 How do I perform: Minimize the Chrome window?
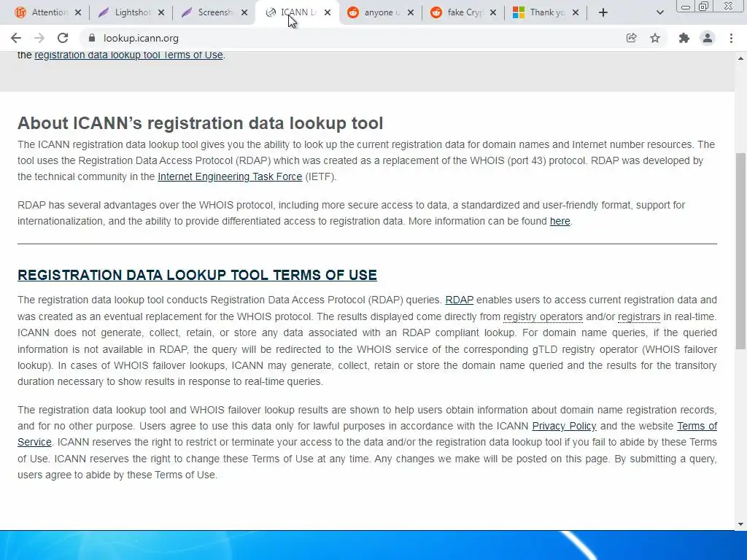(686, 6)
